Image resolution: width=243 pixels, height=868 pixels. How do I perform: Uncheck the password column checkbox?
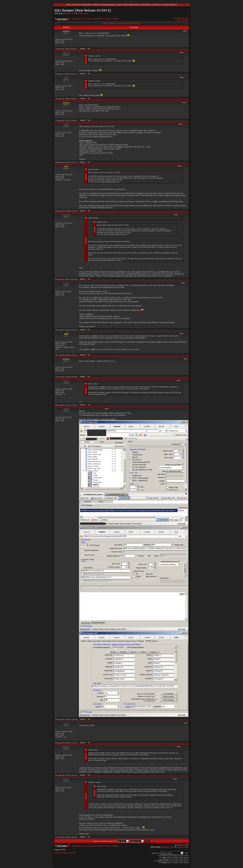(x=89, y=478)
